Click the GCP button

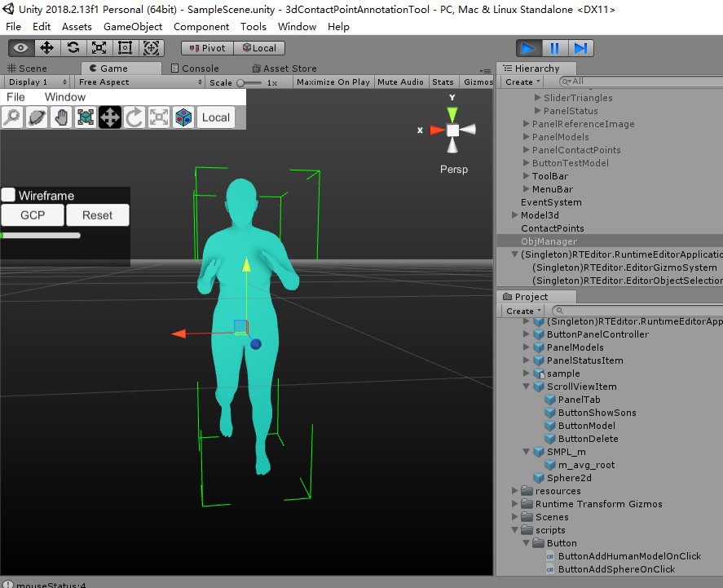33,215
